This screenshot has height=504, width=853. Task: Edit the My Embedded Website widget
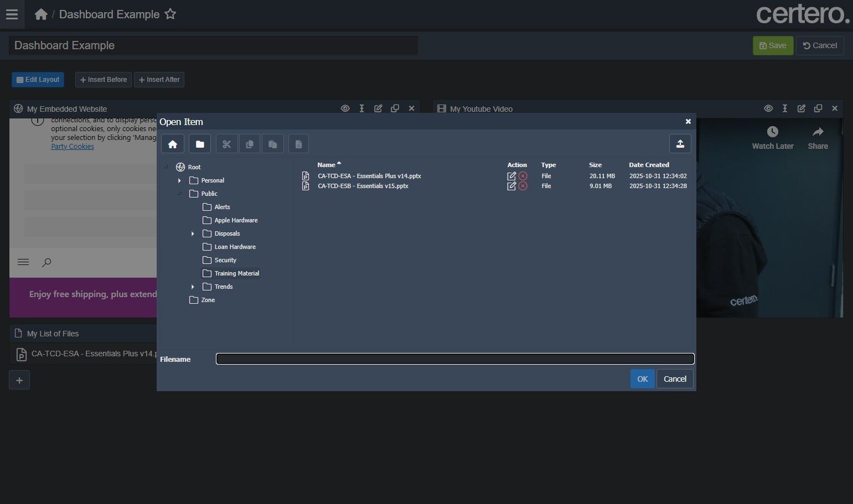[378, 108]
